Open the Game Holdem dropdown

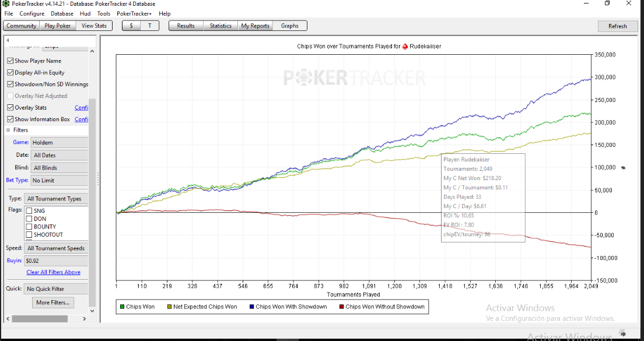(59, 142)
